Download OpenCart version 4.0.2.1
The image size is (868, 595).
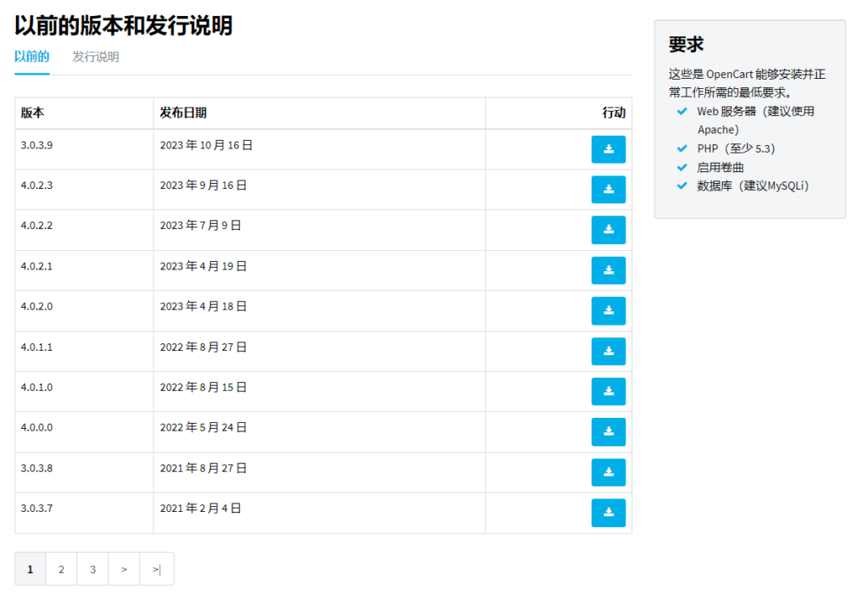pos(608,270)
